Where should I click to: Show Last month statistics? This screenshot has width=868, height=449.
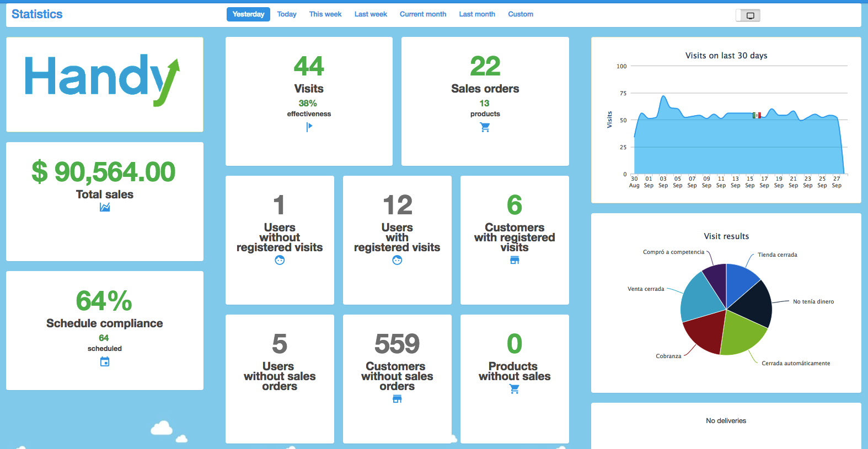(x=477, y=14)
